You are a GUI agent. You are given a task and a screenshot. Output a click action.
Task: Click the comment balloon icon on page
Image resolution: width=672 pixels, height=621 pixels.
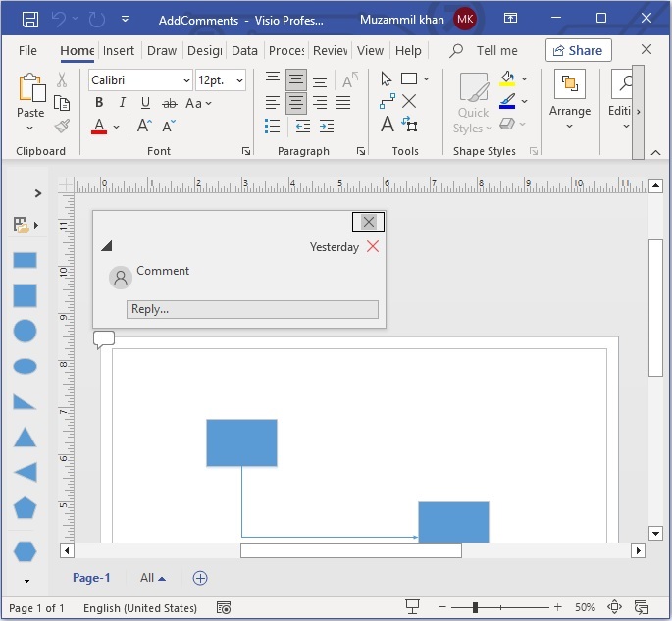(x=104, y=339)
